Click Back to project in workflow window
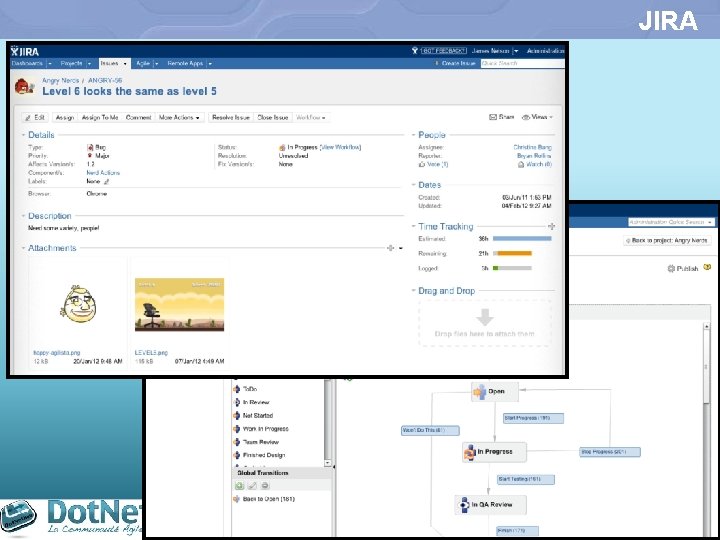 (667, 240)
